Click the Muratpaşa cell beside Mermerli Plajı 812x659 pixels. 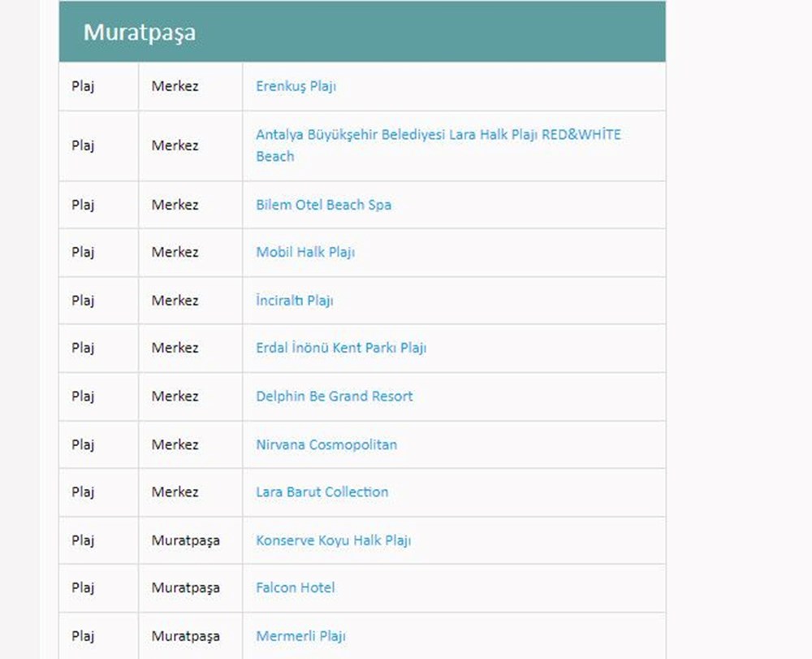tap(185, 636)
